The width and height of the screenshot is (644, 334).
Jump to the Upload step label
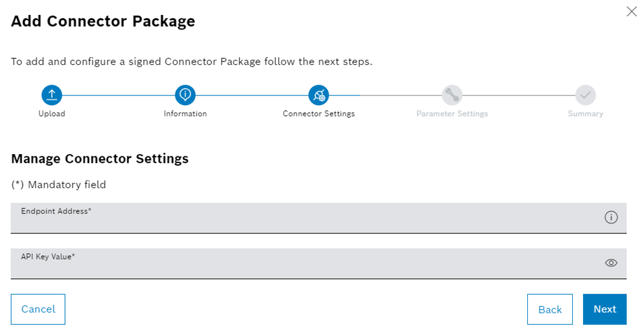click(x=51, y=113)
